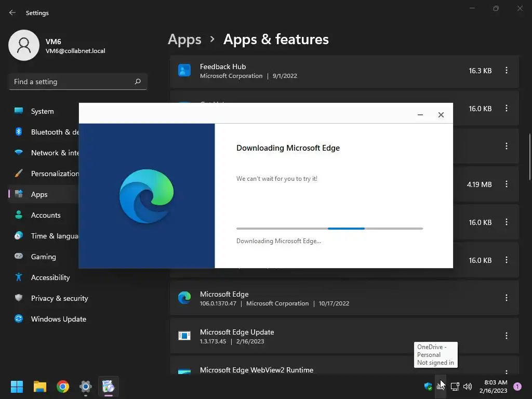Viewport: 532px width, 399px height.
Task: Open Time & language settings
Action: point(44,236)
